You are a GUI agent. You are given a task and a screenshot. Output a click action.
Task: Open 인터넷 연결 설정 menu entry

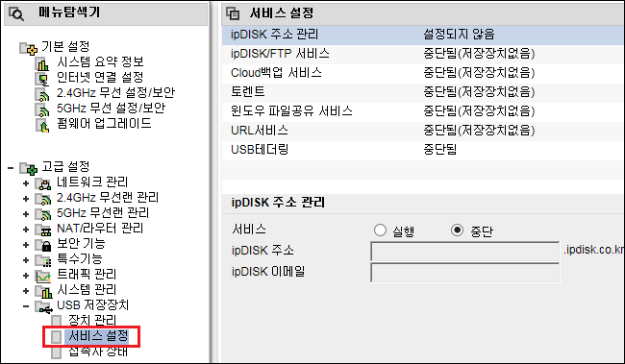(x=100, y=77)
